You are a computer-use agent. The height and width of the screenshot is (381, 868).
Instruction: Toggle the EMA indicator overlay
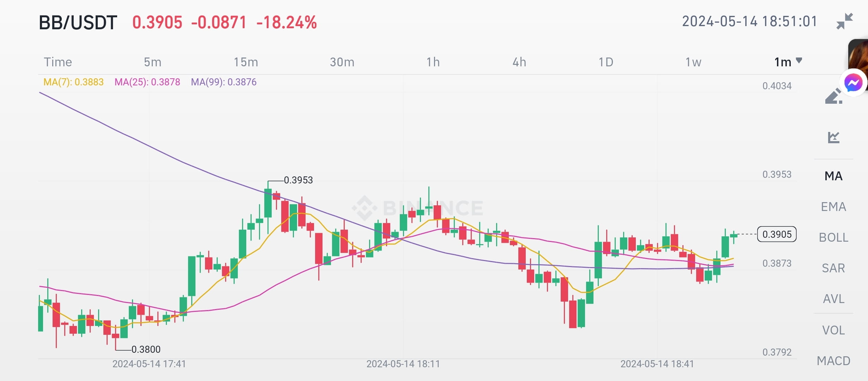[x=834, y=206]
